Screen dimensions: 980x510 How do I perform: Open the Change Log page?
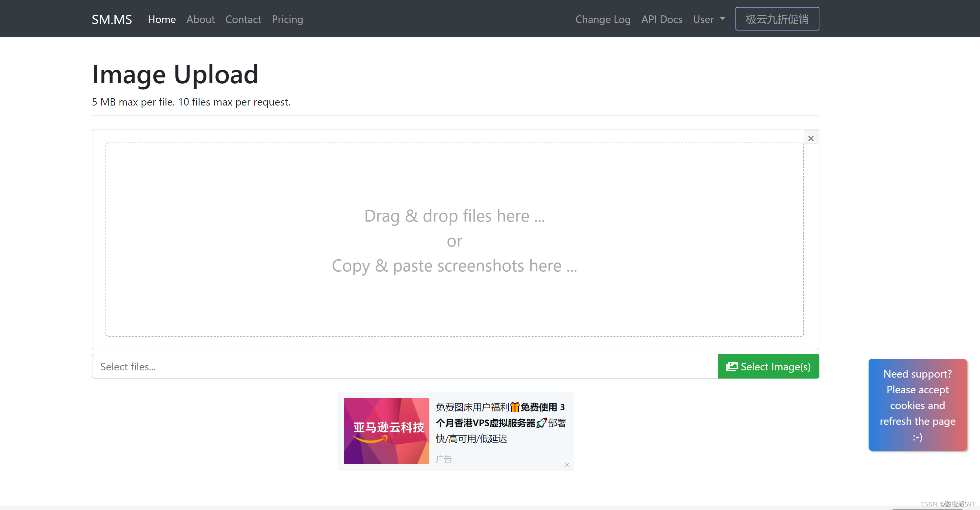pyautogui.click(x=603, y=19)
